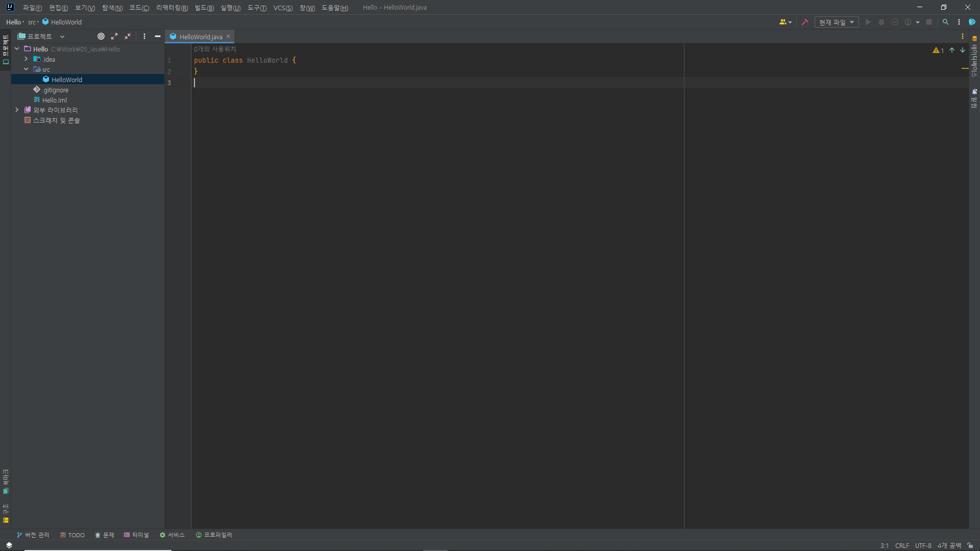Select Hello.iml in the project tree
Image resolution: width=980 pixels, height=551 pixels.
point(54,101)
